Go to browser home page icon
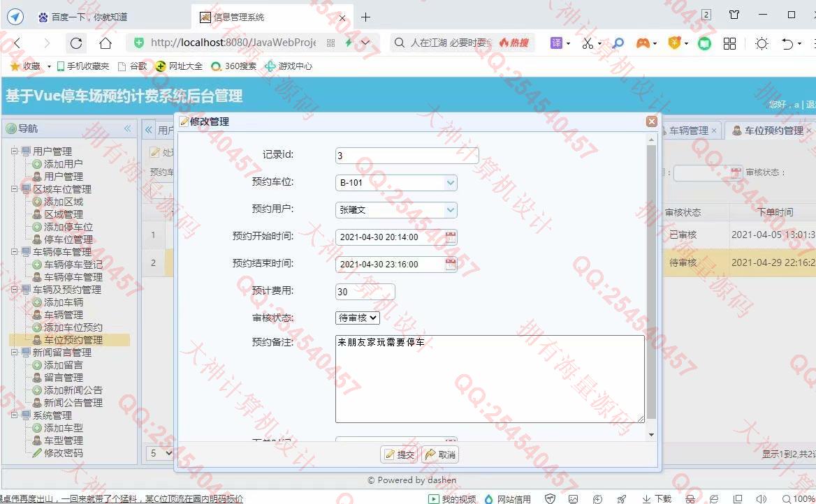 (x=105, y=43)
